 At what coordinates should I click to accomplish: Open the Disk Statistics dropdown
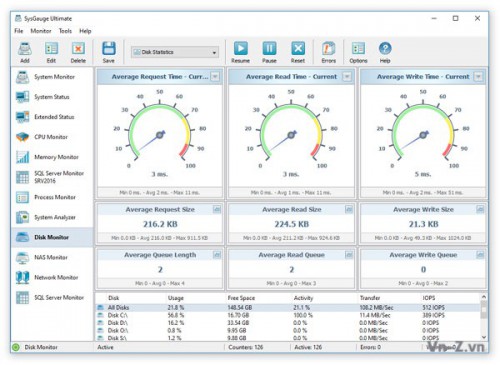(175, 52)
